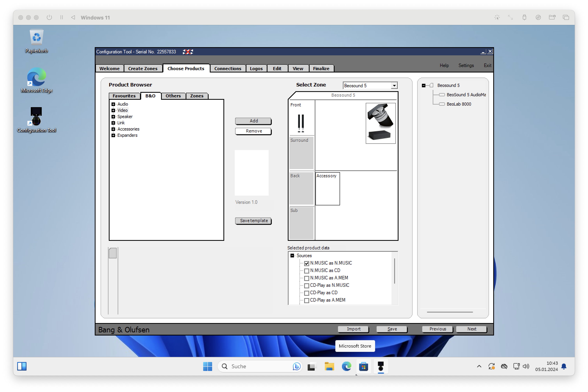Open the widgets icon on taskbar
Screen dimensions: 588x392
(x=22, y=366)
